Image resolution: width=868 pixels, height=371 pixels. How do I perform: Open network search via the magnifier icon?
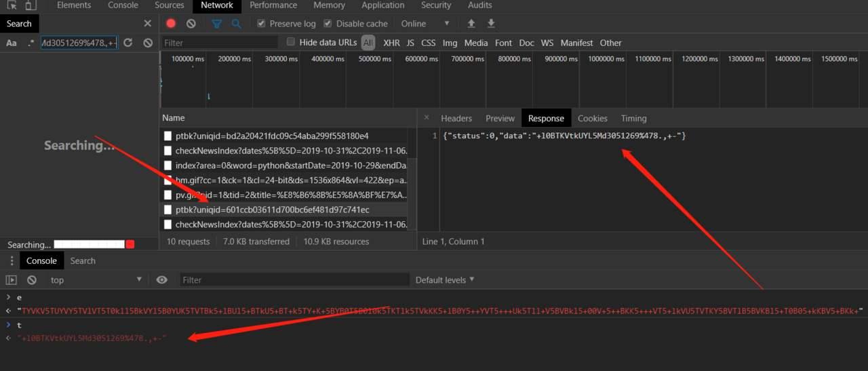tap(236, 23)
